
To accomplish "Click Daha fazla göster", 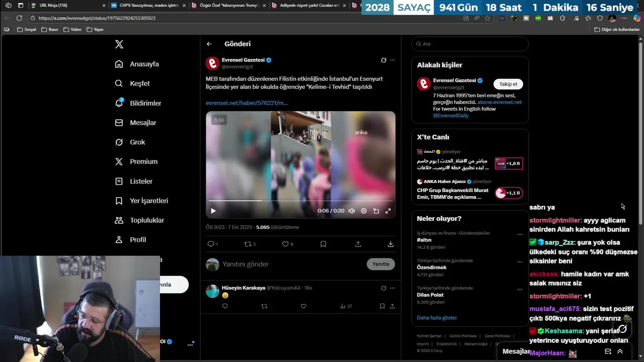I will coord(437,318).
